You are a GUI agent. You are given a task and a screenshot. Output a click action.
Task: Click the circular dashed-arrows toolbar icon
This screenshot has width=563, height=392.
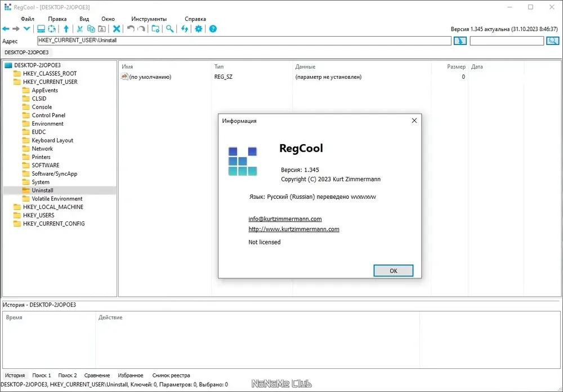coord(52,29)
